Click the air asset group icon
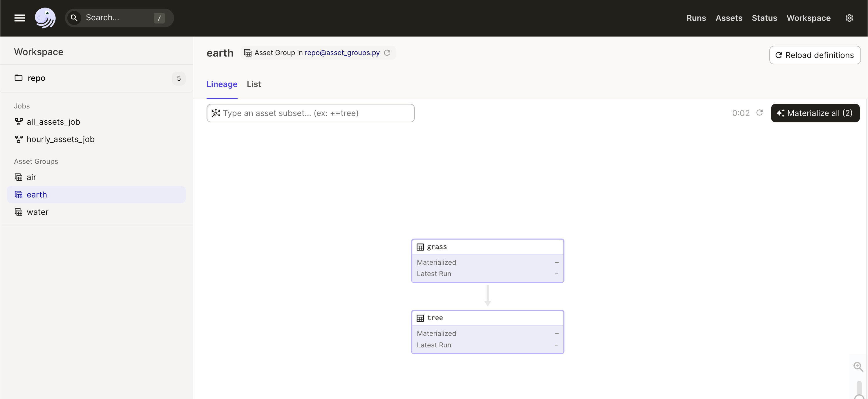 tap(19, 177)
